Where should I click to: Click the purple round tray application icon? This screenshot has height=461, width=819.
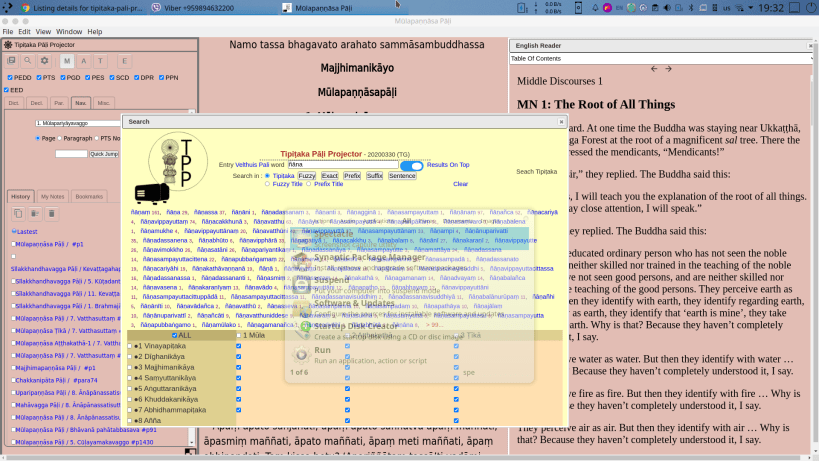tap(607, 8)
